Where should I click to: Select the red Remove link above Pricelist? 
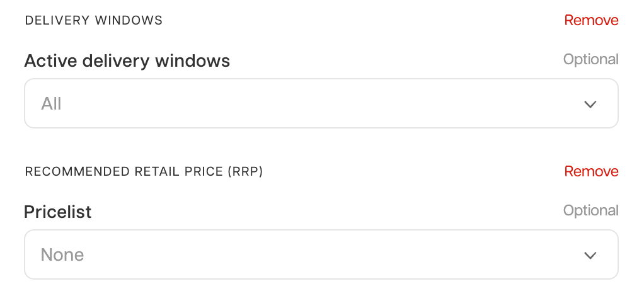[591, 171]
